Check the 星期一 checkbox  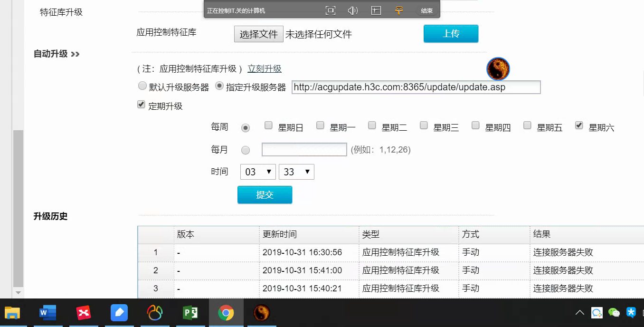pyautogui.click(x=320, y=125)
